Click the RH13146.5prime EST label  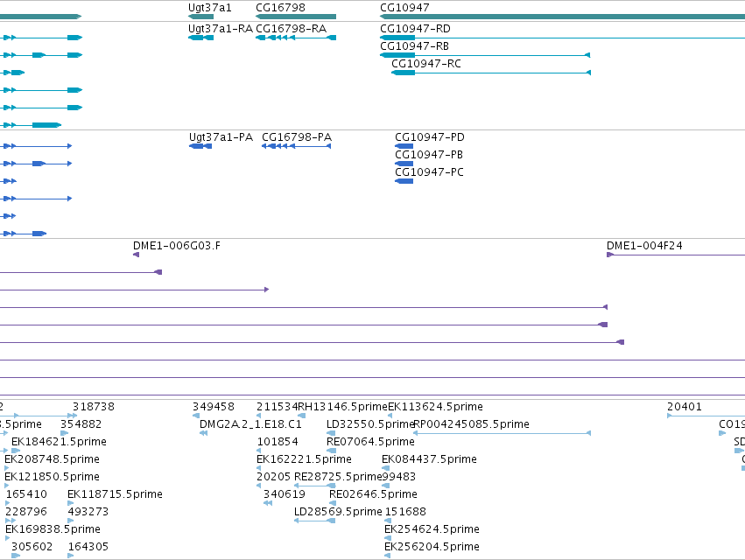coord(342,407)
